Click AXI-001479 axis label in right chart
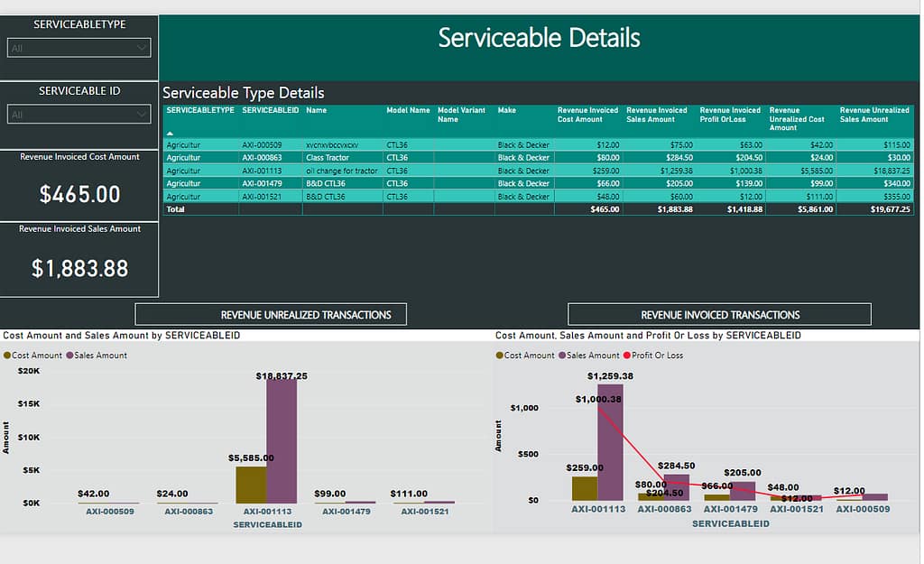Viewport: 924px width, 564px height. (x=730, y=509)
